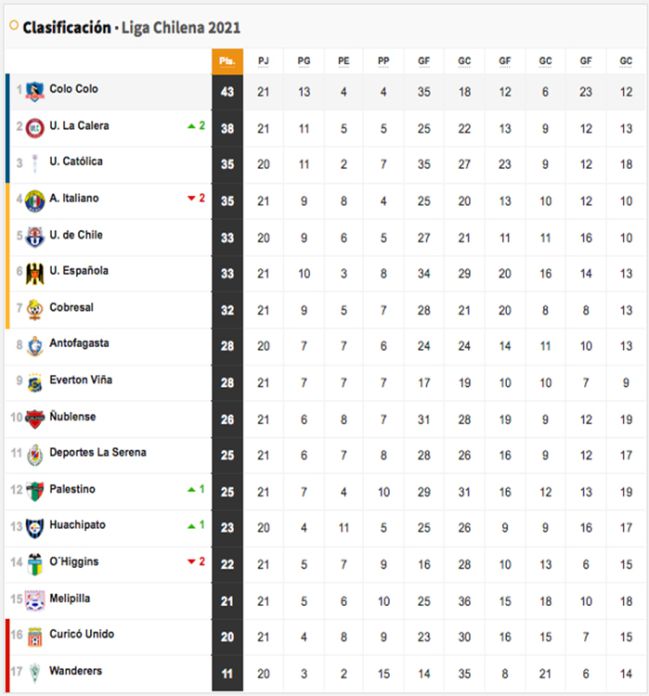Click the Clasificación title heading

click(67, 28)
